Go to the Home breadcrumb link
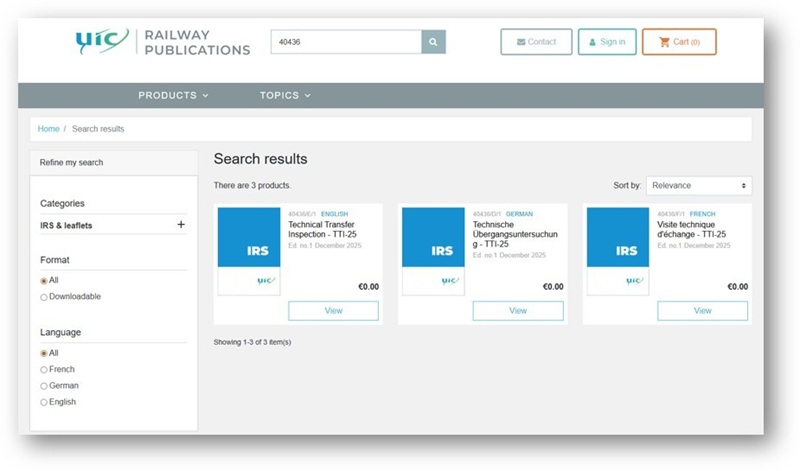The image size is (800, 471). pyautogui.click(x=48, y=129)
